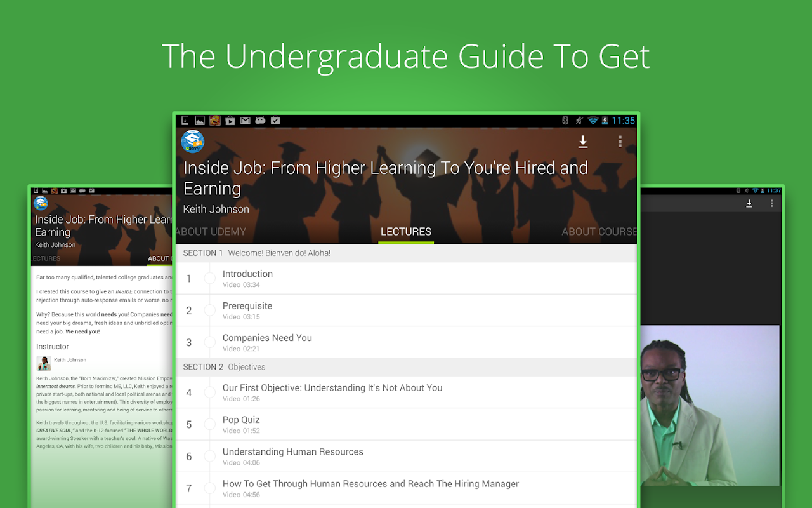The image size is (812, 508).
Task: Switch to the LECTURES tab
Action: (406, 232)
